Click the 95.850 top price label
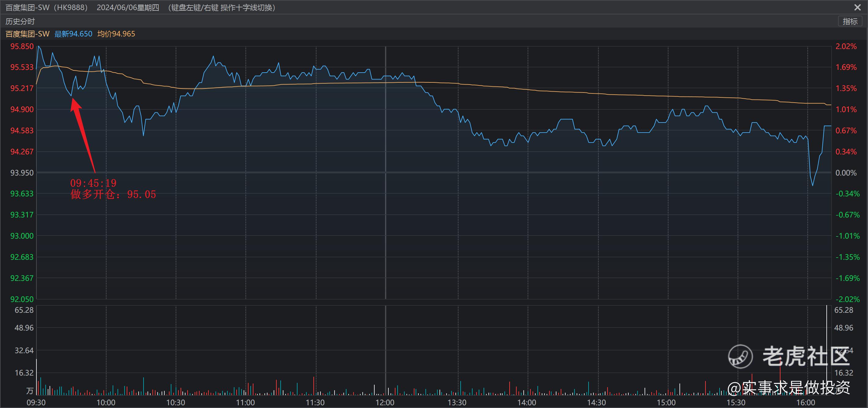 [x=22, y=46]
